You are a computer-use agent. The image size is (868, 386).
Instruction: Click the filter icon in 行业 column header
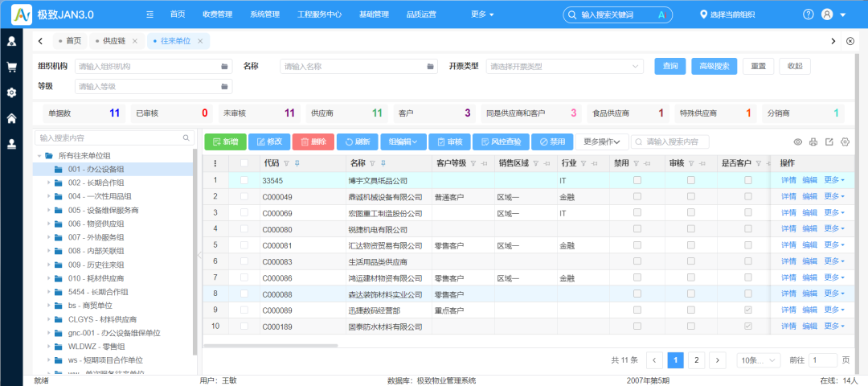(x=583, y=163)
